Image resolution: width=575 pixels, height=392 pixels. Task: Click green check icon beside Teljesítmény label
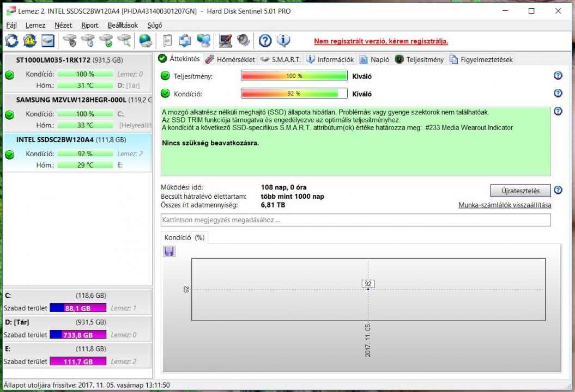coord(165,76)
